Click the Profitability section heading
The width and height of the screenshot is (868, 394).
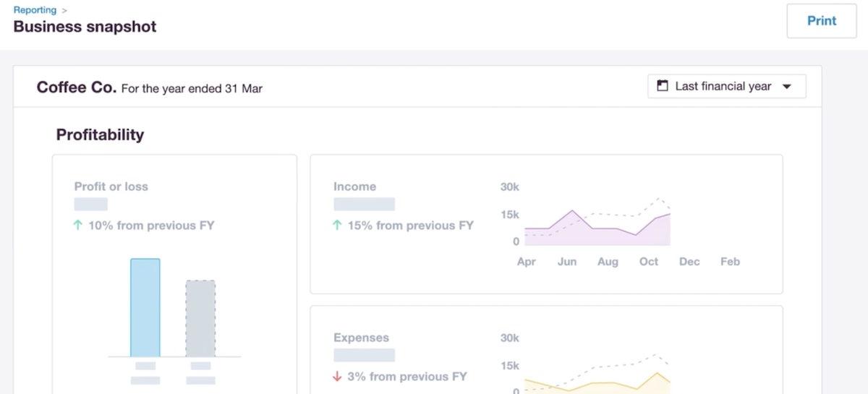coord(100,134)
